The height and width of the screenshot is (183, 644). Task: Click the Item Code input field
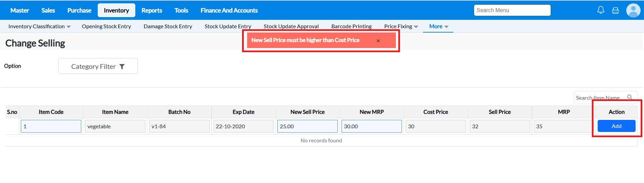[x=51, y=126]
